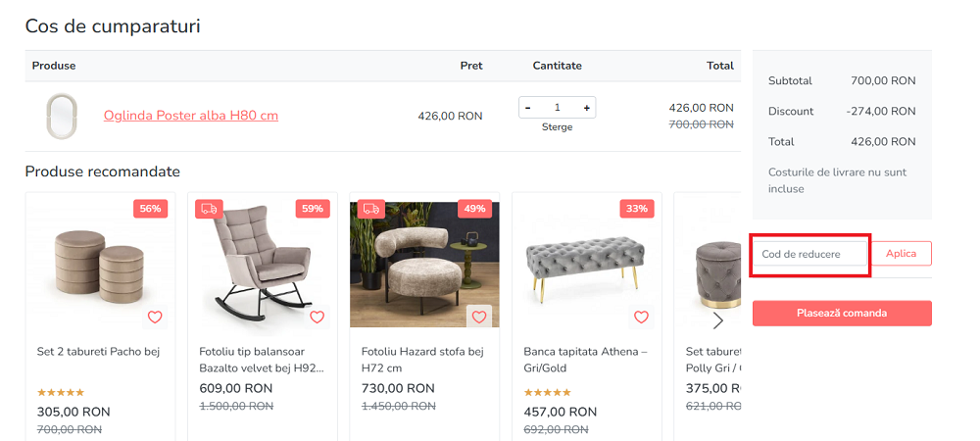
Task: Click delivery truck badge on Fotoliu Hazard
Action: 370,209
